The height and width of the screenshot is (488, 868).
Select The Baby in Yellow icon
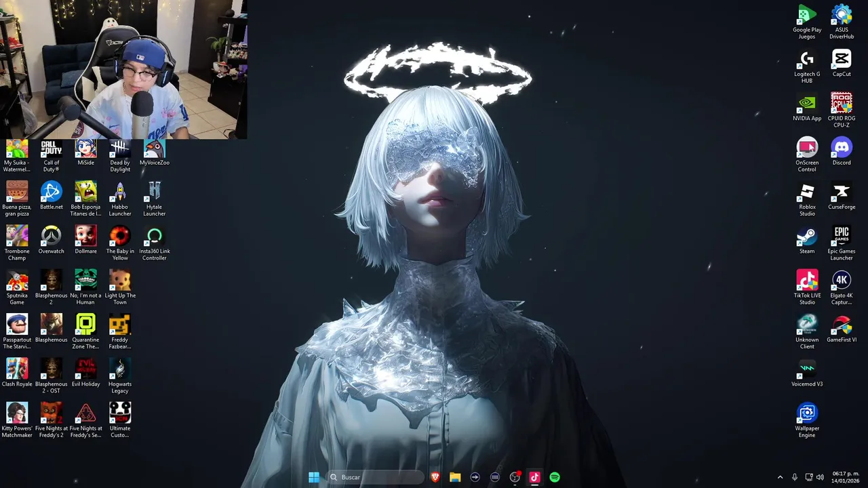[x=120, y=244]
